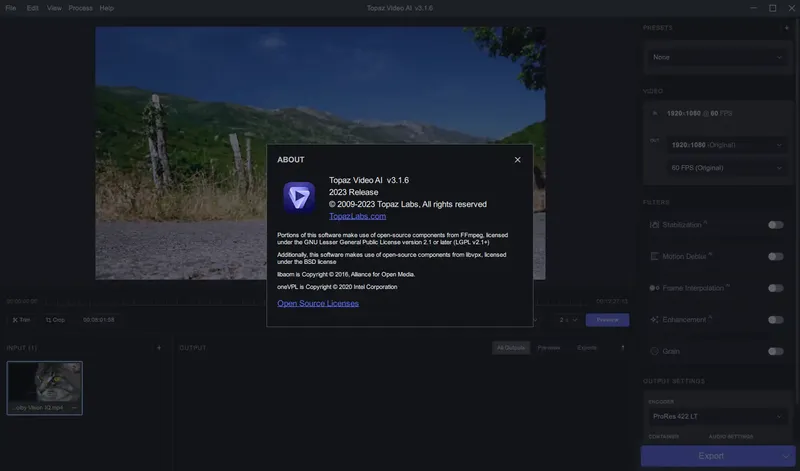
Task: Toggle the Motion Deblur filter switch
Action: point(776,256)
